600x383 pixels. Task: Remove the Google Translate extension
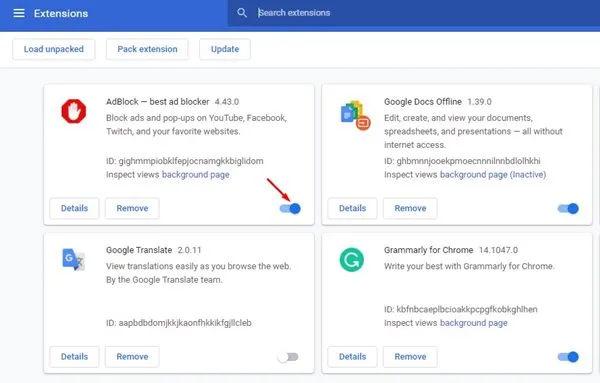[x=132, y=357]
